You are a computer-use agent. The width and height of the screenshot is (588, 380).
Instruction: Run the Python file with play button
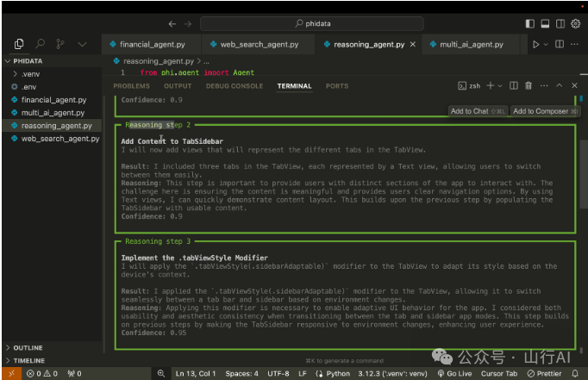[x=536, y=44]
